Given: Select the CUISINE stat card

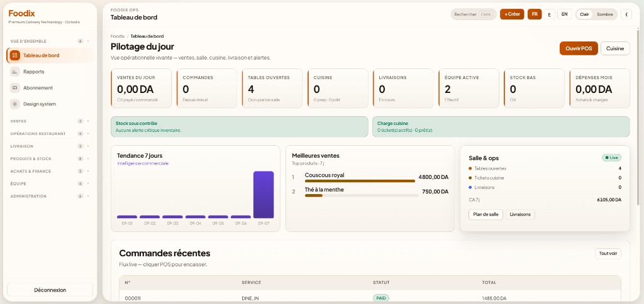Looking at the screenshot, I should tap(338, 88).
